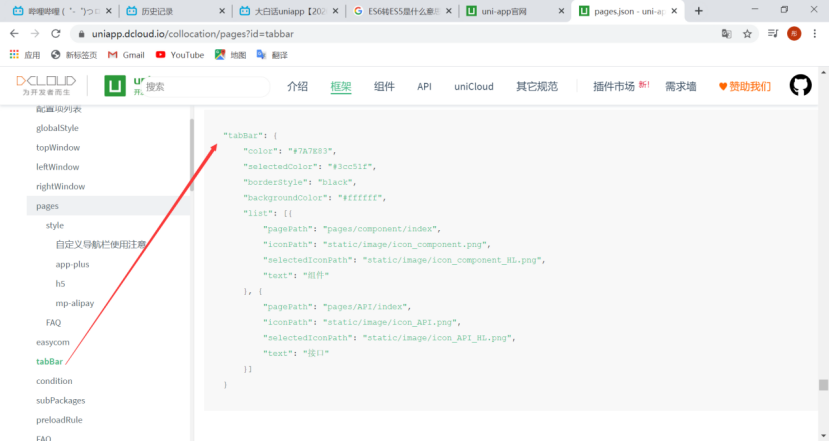The image size is (830, 441).
Task: Switch to the 历史记录 browser tab
Action: pos(175,11)
